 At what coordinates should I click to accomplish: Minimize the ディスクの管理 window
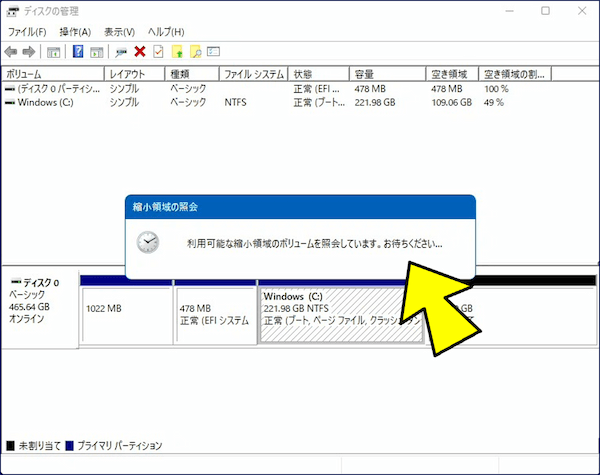[x=510, y=11]
